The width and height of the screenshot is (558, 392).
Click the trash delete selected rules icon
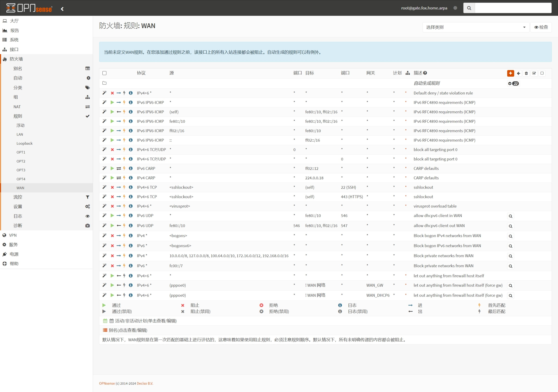click(526, 73)
